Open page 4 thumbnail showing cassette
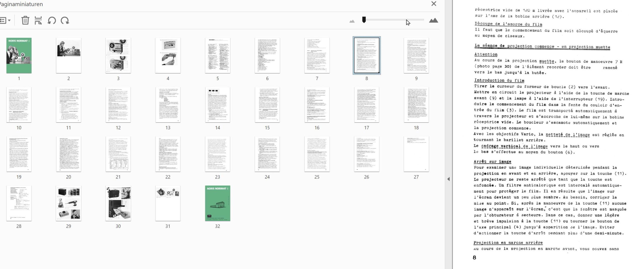The image size is (644, 269). coord(168,56)
